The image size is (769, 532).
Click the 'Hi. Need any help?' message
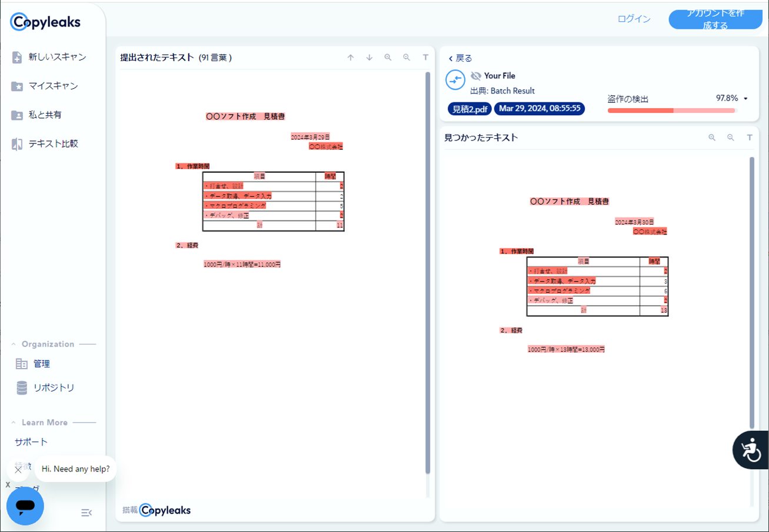click(x=75, y=469)
